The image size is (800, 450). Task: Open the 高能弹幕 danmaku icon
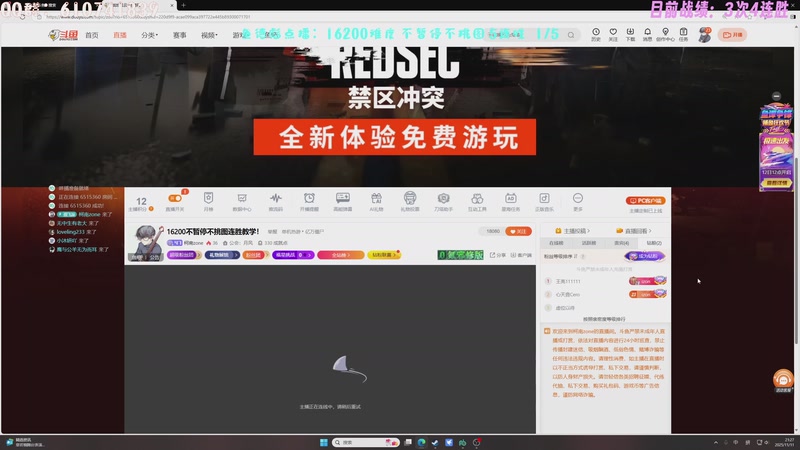343,202
